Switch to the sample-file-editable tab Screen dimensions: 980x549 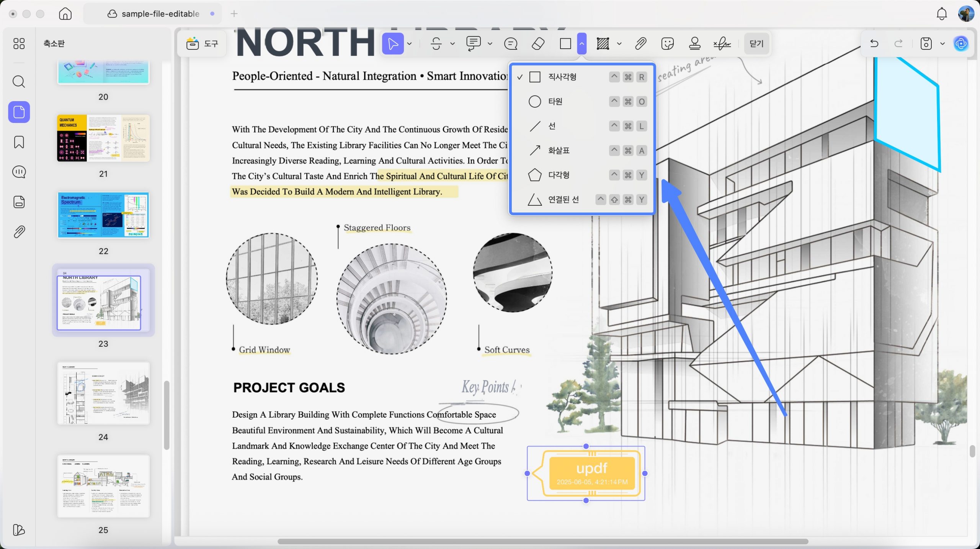[x=153, y=14]
